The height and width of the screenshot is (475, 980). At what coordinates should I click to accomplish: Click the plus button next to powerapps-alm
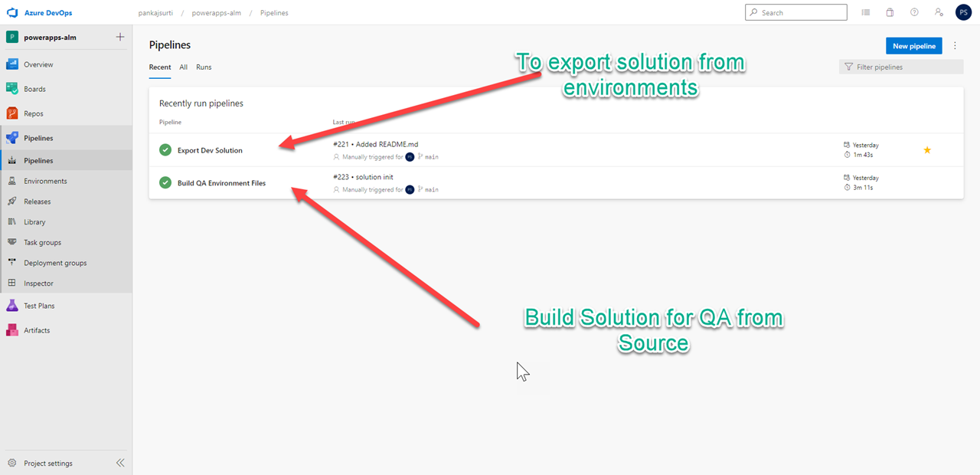pos(119,38)
